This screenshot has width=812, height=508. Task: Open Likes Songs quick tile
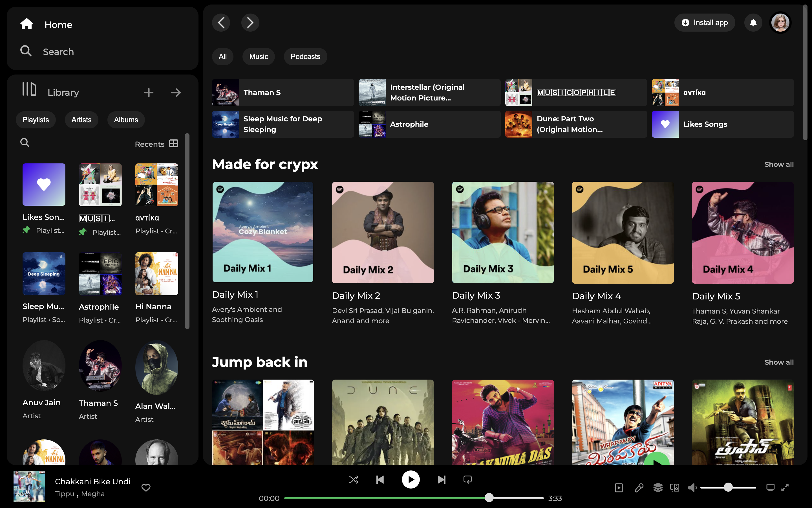click(x=723, y=124)
